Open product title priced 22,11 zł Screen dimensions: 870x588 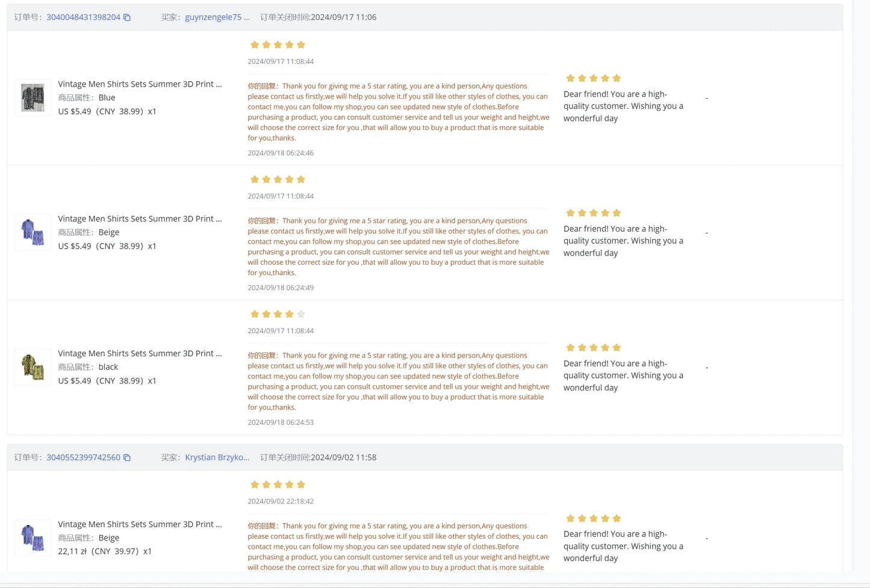coord(140,524)
